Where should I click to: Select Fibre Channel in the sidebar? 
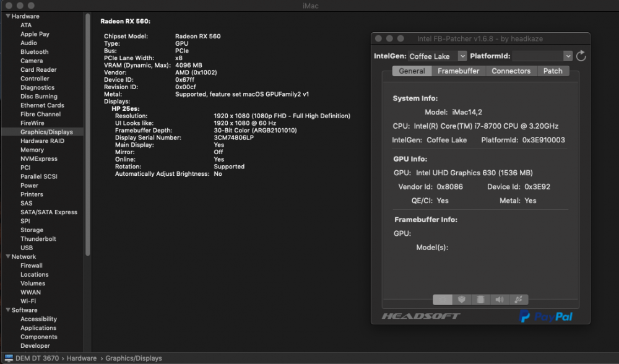pos(40,114)
